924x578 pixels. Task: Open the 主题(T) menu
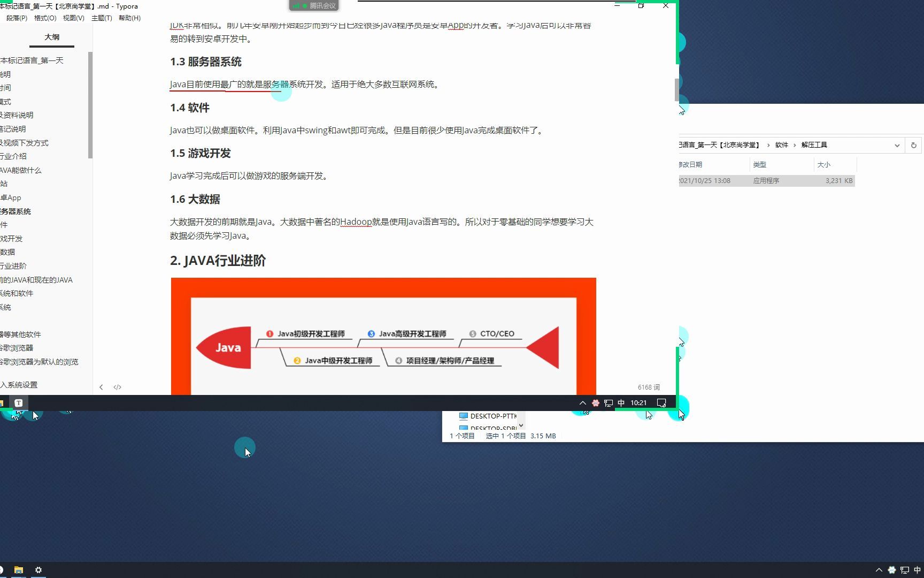(102, 18)
